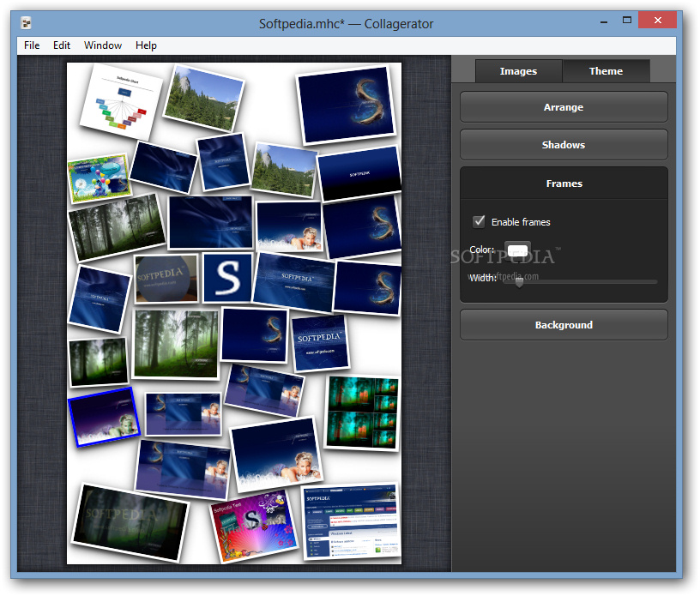Select the teal forest grid photo
The width and height of the screenshot is (700, 596).
point(362,412)
